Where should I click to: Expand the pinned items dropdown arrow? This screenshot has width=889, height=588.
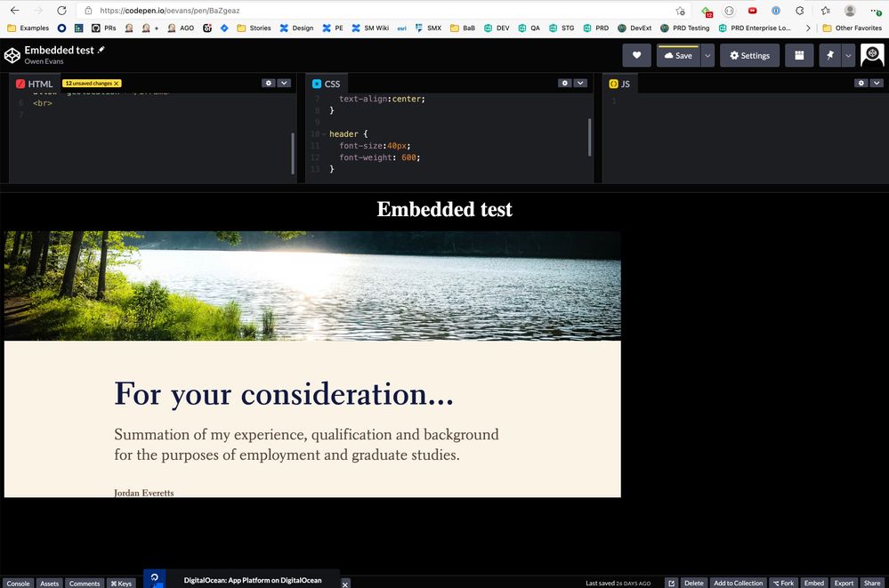pos(848,55)
